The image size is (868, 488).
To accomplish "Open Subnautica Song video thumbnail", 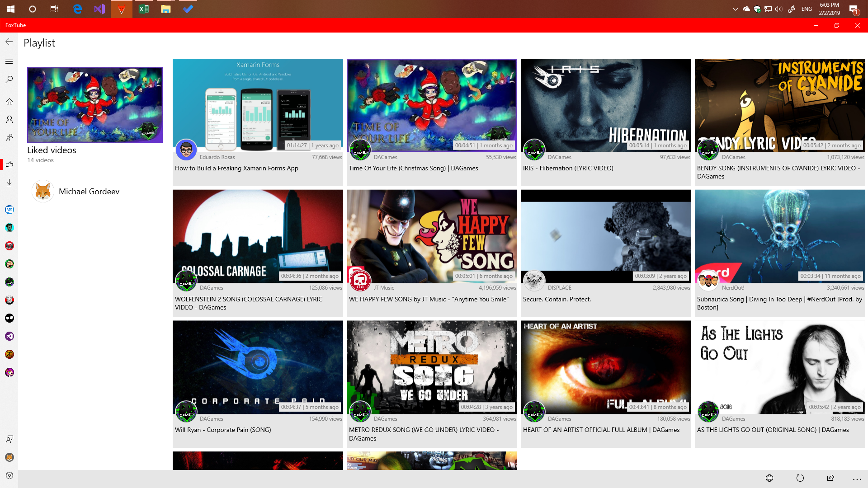I will click(780, 236).
